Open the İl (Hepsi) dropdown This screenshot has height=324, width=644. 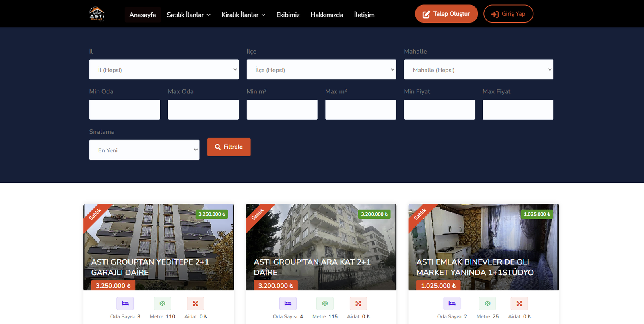coord(164,70)
